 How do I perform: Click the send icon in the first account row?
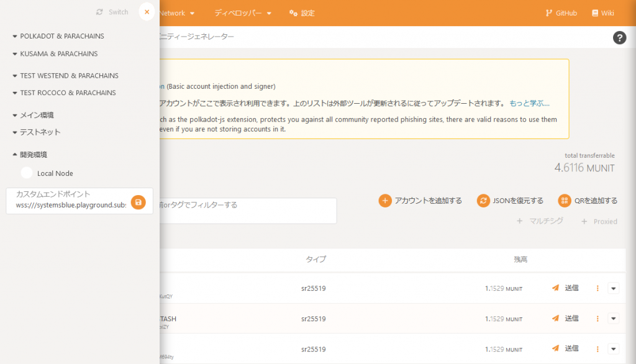[x=555, y=288]
